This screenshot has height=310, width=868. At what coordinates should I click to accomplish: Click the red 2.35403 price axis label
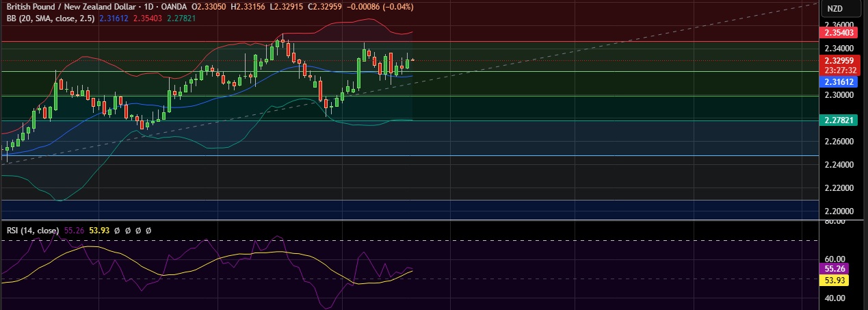[x=840, y=32]
